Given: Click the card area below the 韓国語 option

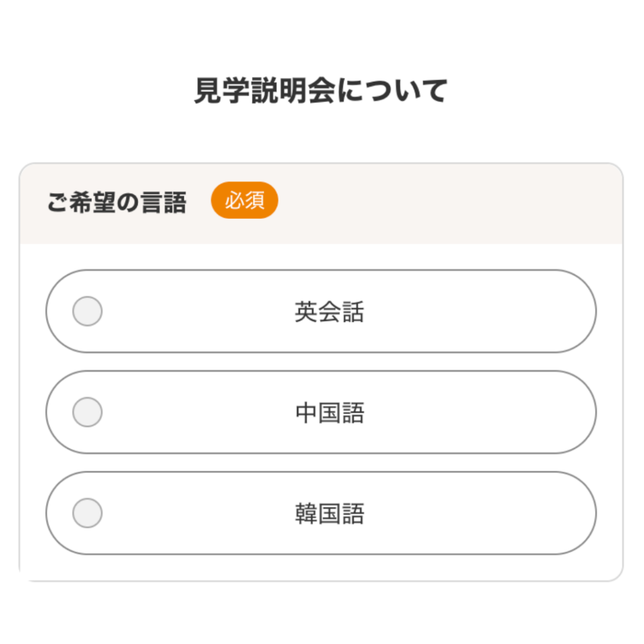Looking at the screenshot, I should 321,567.
